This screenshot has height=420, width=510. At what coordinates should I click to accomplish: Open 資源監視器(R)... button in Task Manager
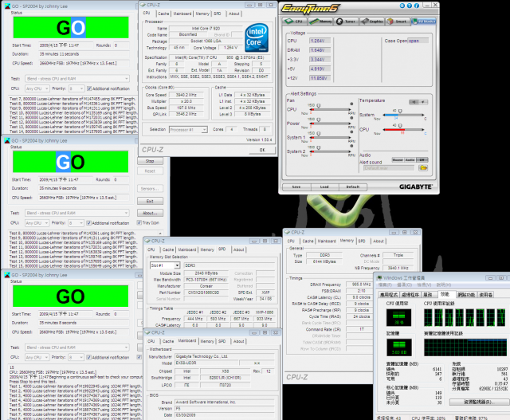point(480,402)
